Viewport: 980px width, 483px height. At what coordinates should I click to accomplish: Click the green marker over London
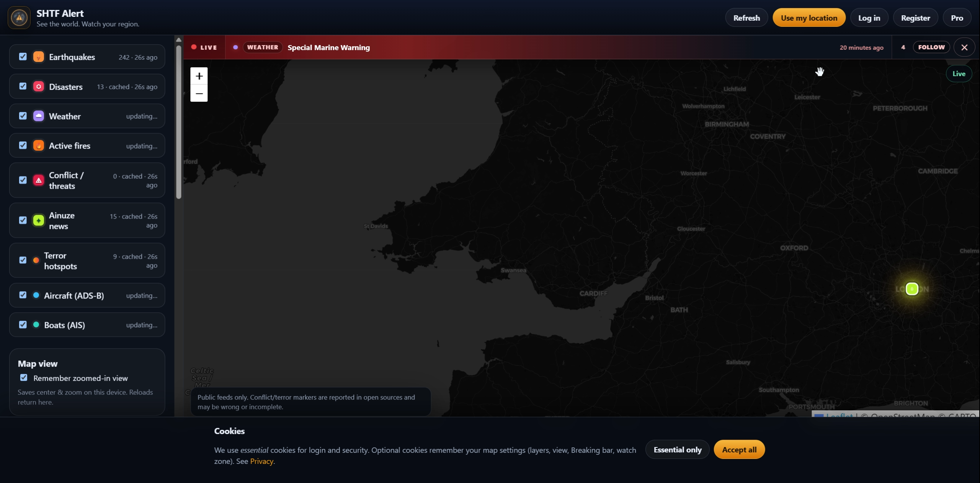point(912,289)
